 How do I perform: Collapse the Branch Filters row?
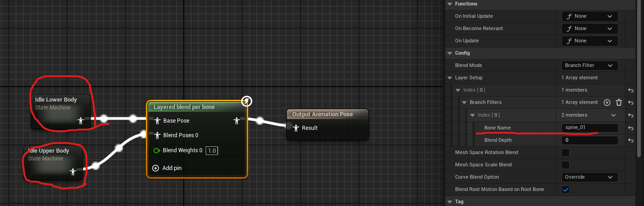click(465, 103)
